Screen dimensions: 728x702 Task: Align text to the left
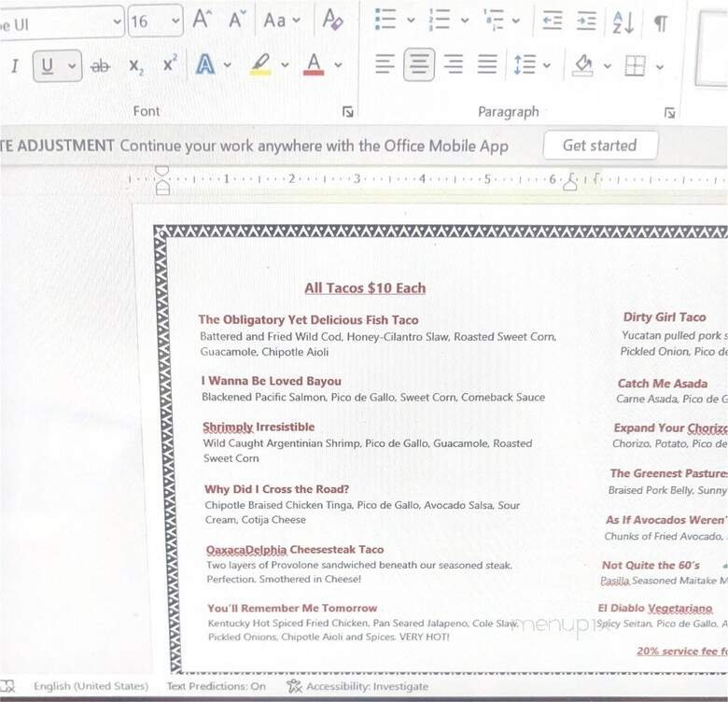click(385, 64)
